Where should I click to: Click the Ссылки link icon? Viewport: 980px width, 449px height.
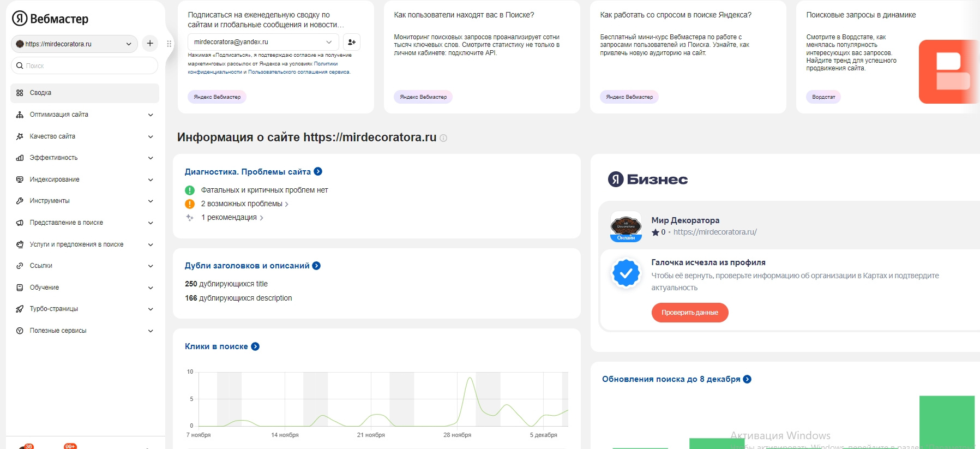tap(20, 266)
